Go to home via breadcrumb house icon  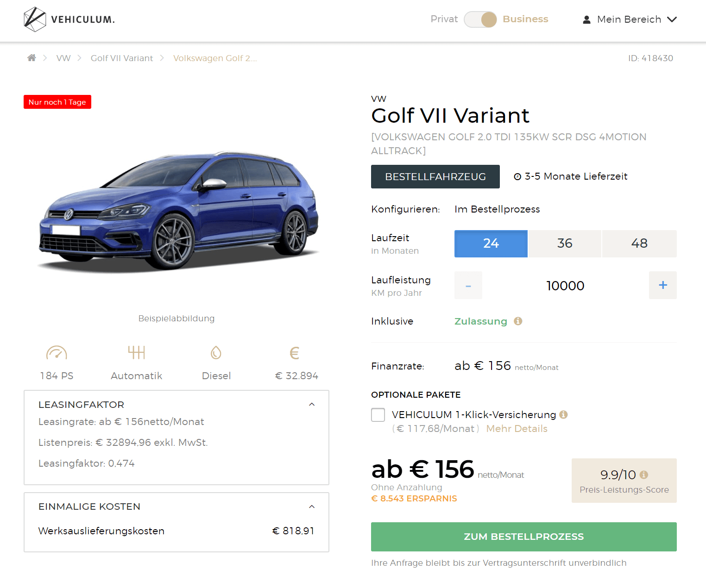coord(32,58)
